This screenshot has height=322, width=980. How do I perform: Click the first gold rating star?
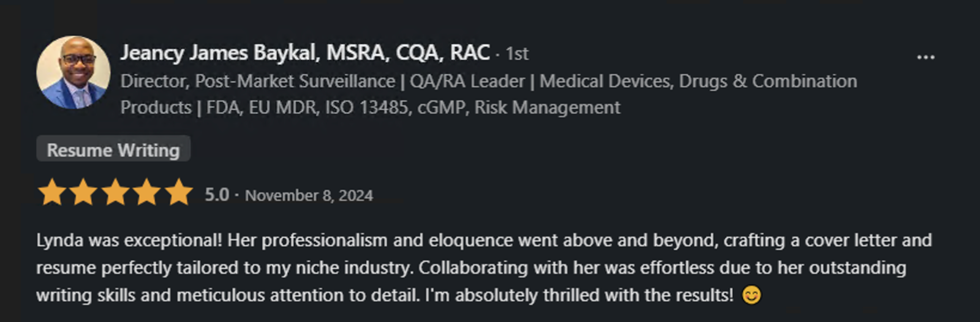52,192
